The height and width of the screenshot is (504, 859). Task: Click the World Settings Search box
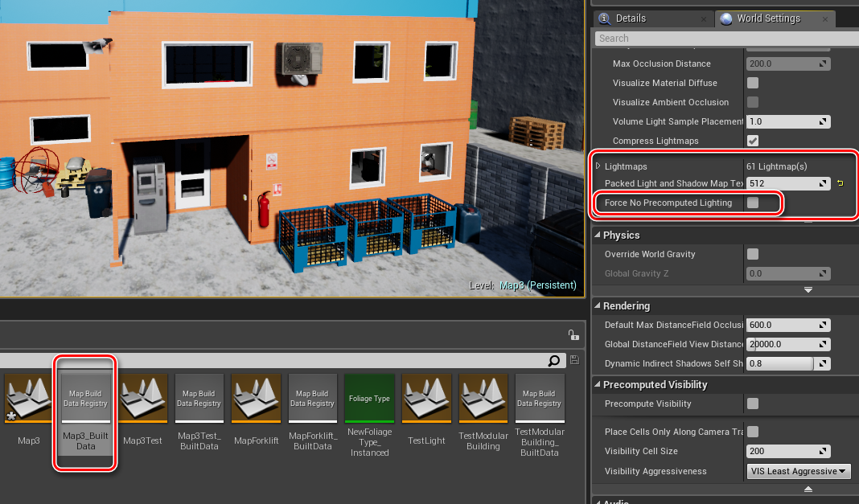(x=726, y=39)
